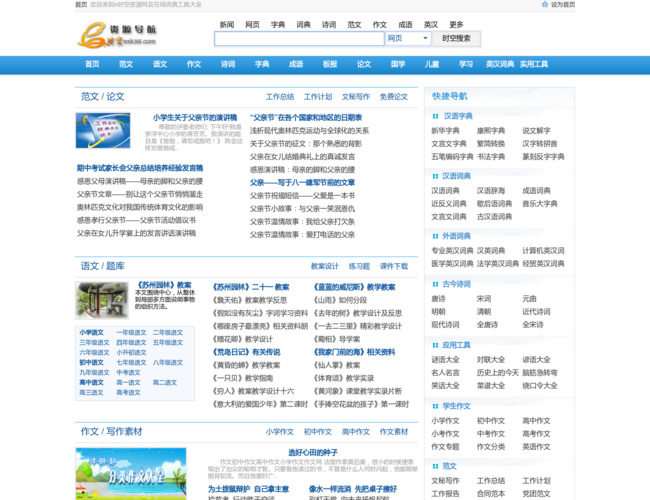Open 合同范本 in sidebar
The height and width of the screenshot is (500, 650).
491,494
